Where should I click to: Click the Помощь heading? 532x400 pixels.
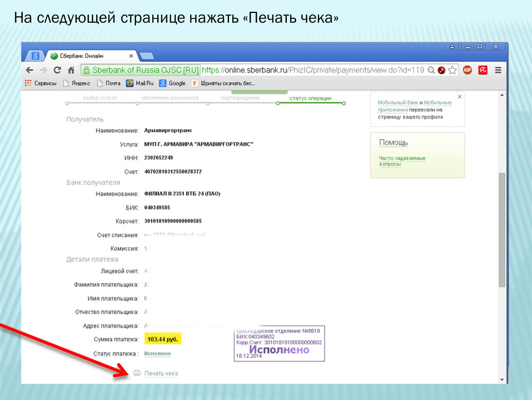click(393, 143)
